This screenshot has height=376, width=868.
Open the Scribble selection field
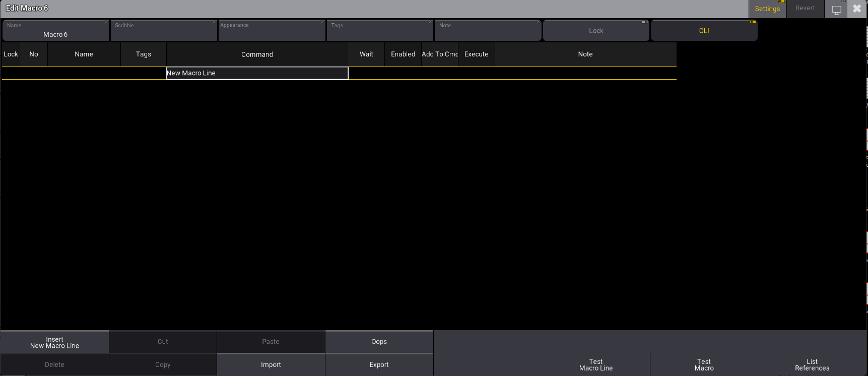pyautogui.click(x=164, y=31)
